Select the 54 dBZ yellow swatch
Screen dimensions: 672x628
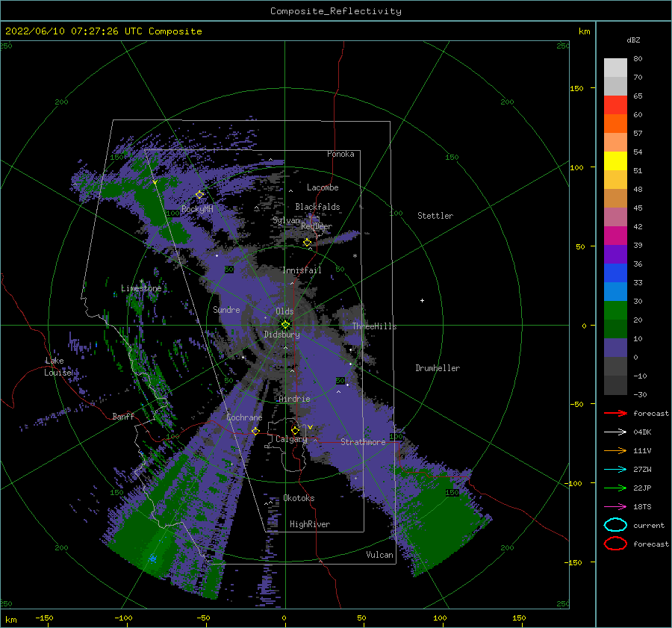(x=615, y=161)
